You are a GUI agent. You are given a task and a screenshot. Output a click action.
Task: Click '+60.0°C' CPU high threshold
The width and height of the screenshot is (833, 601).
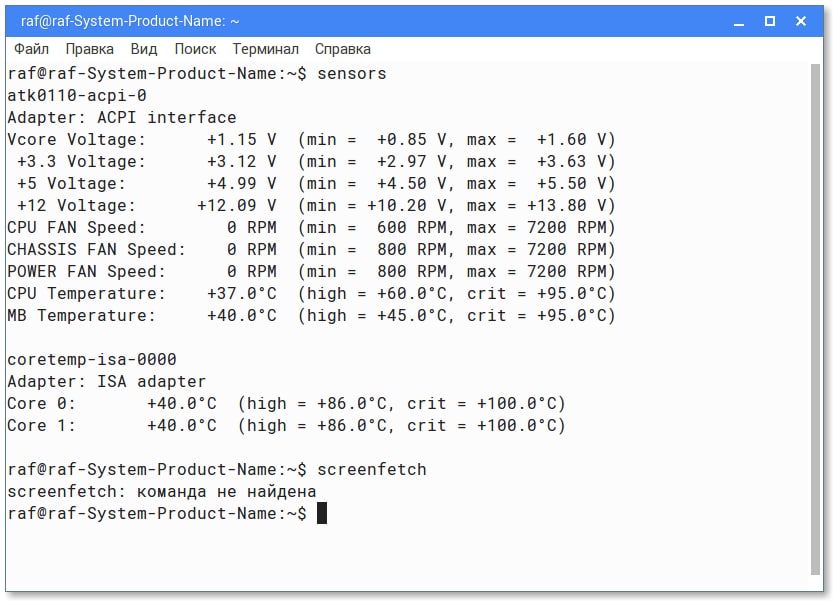coord(412,293)
